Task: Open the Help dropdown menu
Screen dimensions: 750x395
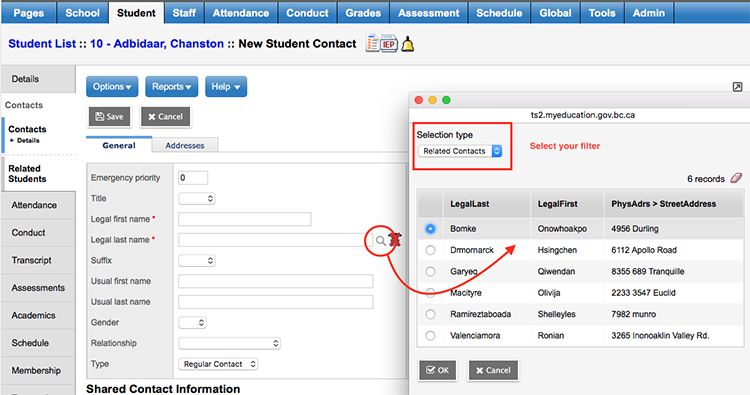Action: pos(226,87)
